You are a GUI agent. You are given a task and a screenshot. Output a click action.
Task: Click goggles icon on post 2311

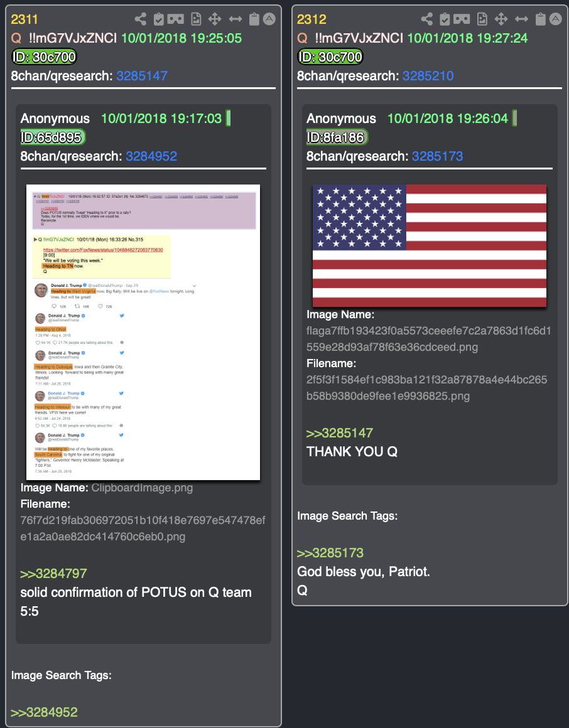coord(176,19)
